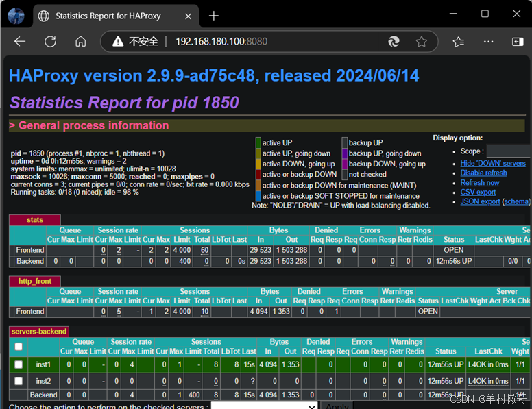Click Disable refresh link
This screenshot has height=409, width=532.
pos(483,173)
